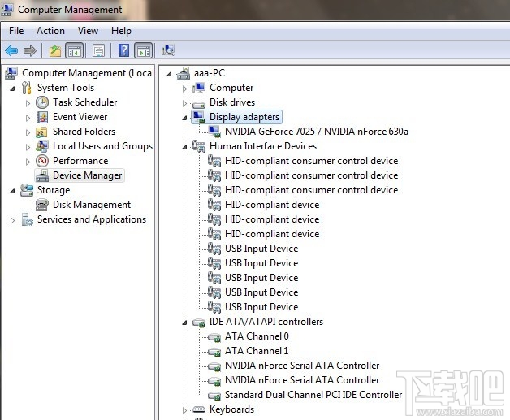The image size is (510, 420).
Task: Open the Help toolbar icon
Action: tap(123, 50)
